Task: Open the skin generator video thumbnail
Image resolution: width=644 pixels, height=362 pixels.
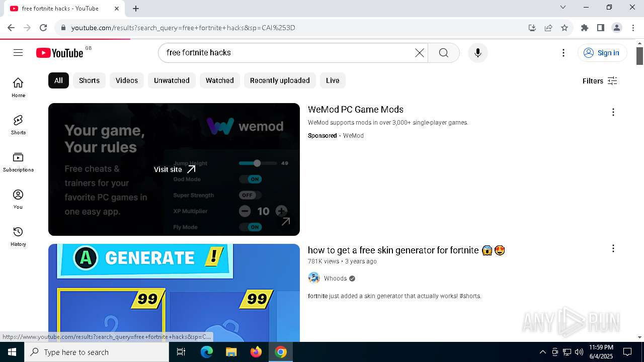Action: 174,293
